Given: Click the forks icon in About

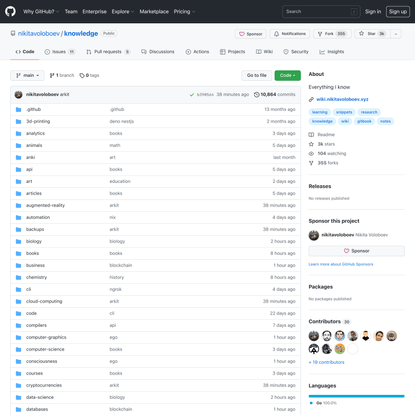Looking at the screenshot, I should 311,163.
